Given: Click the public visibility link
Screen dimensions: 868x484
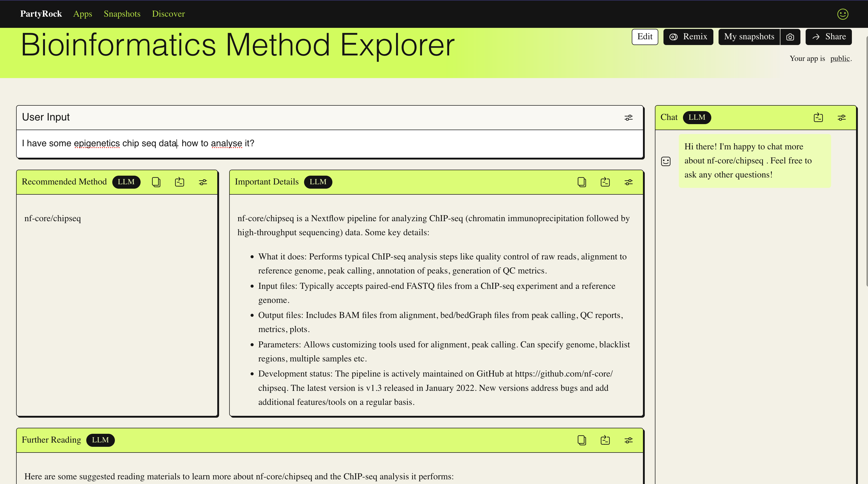Looking at the screenshot, I should click(840, 58).
